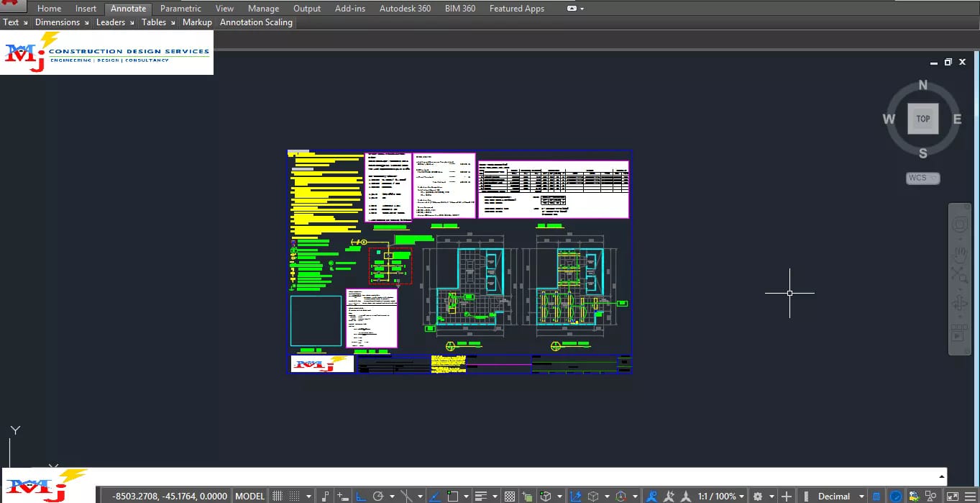Click the transparency status bar icon
This screenshot has width=980, height=503.
[x=510, y=496]
